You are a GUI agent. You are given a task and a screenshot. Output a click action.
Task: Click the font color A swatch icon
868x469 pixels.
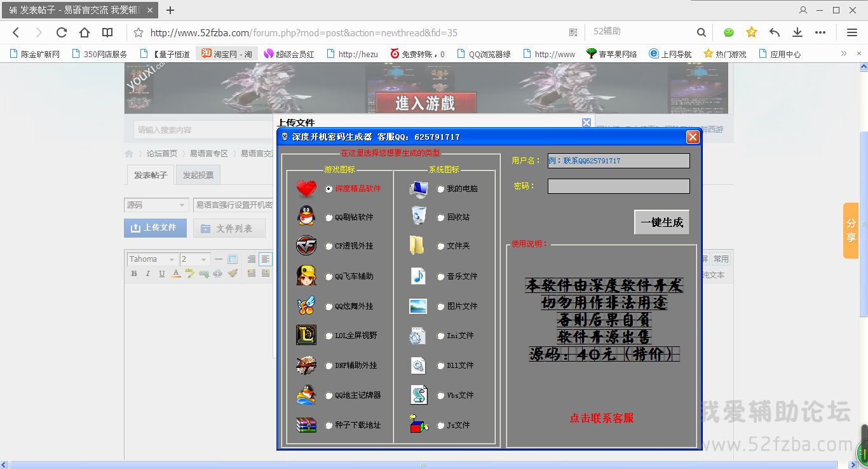[176, 273]
